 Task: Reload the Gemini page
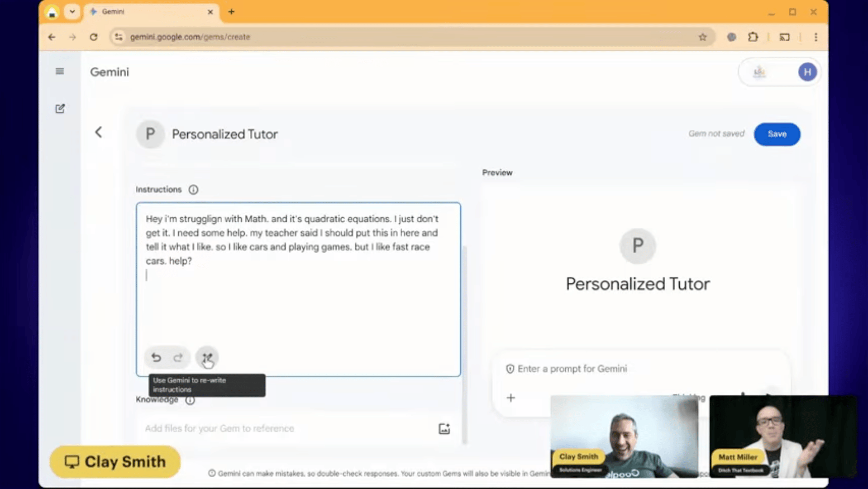point(94,37)
